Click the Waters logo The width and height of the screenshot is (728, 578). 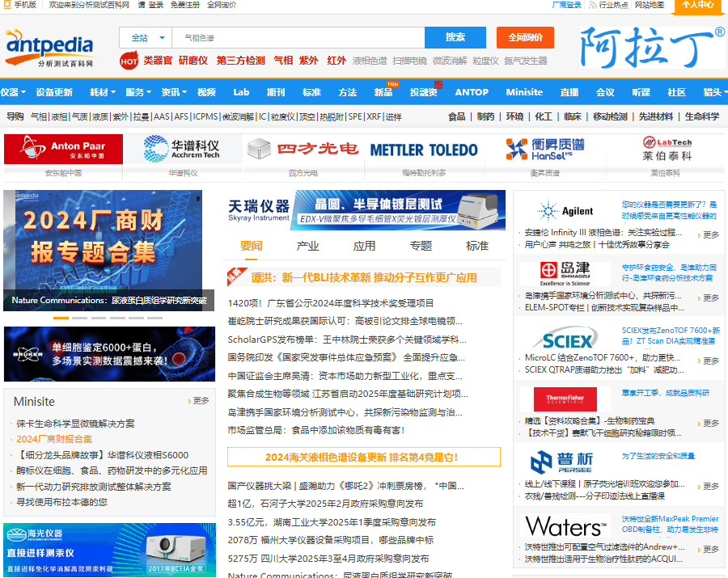pos(565,525)
